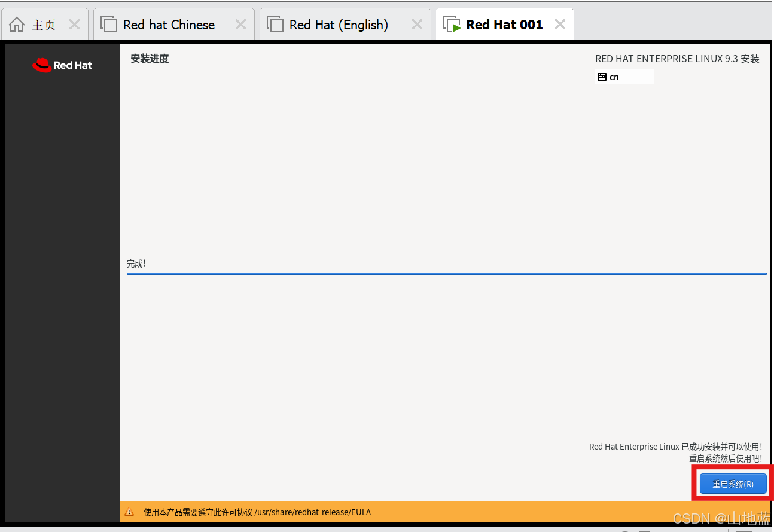Open the Red Hat (English) tab
This screenshot has width=774, height=532.
tap(345, 25)
